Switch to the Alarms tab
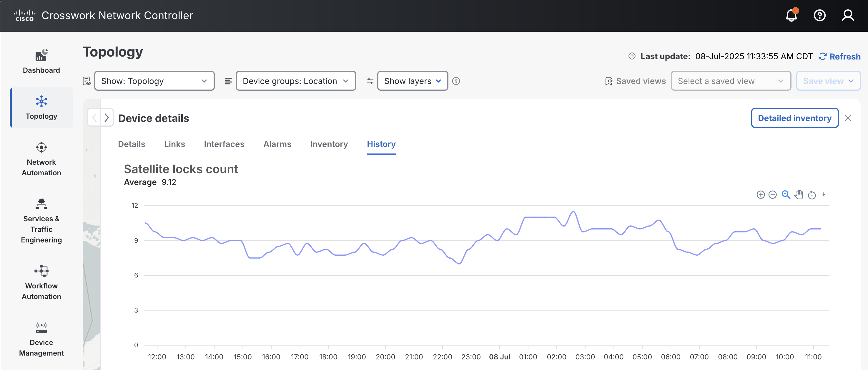The image size is (868, 370). coord(277,144)
